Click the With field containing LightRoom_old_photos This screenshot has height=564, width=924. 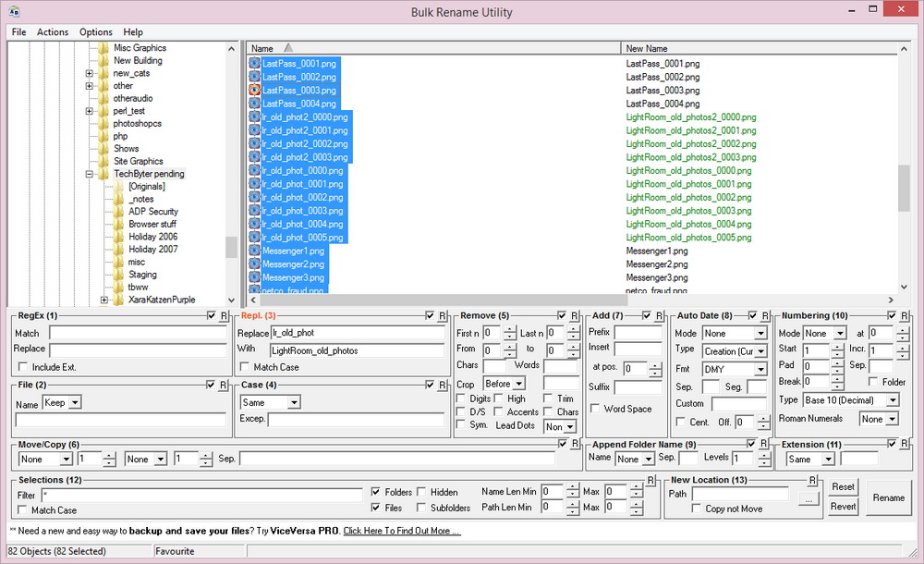click(358, 350)
